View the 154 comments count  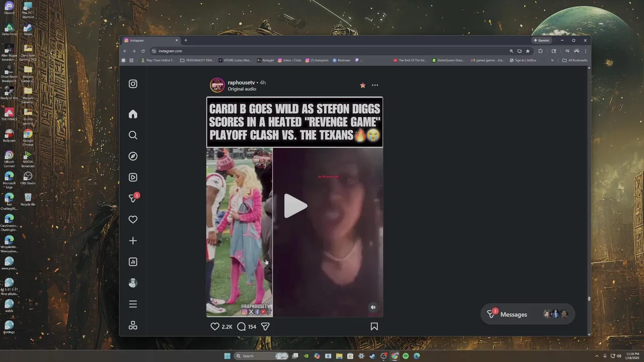[252, 327]
